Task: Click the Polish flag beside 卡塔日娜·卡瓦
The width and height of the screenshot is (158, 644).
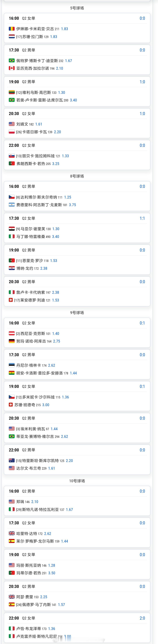Action: (12, 132)
